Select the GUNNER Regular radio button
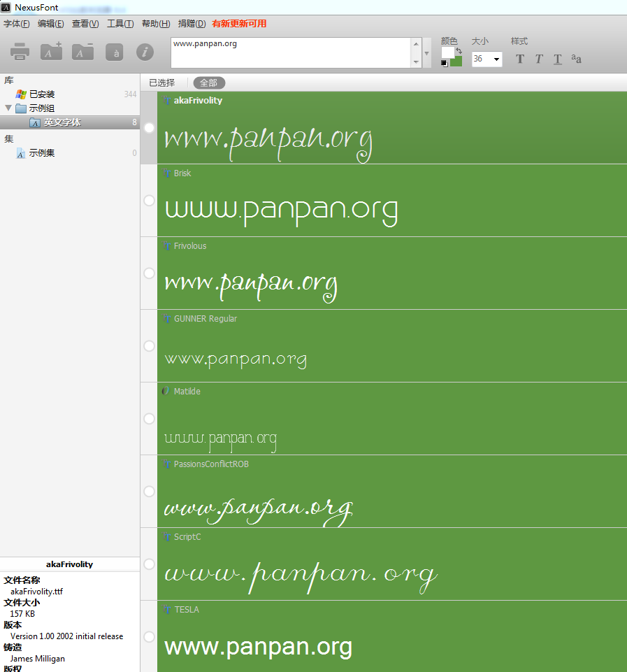Image resolution: width=627 pixels, height=672 pixels. pos(149,346)
